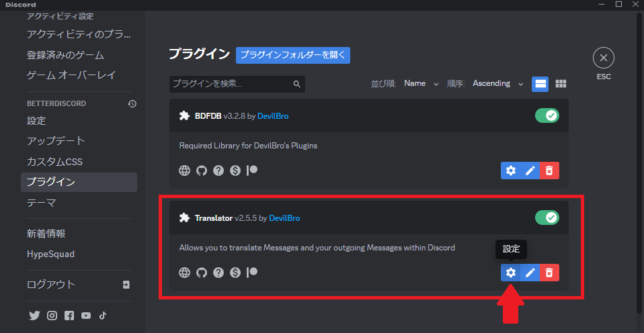
Task: Click the BDFDB plugin name text
Action: 208,116
